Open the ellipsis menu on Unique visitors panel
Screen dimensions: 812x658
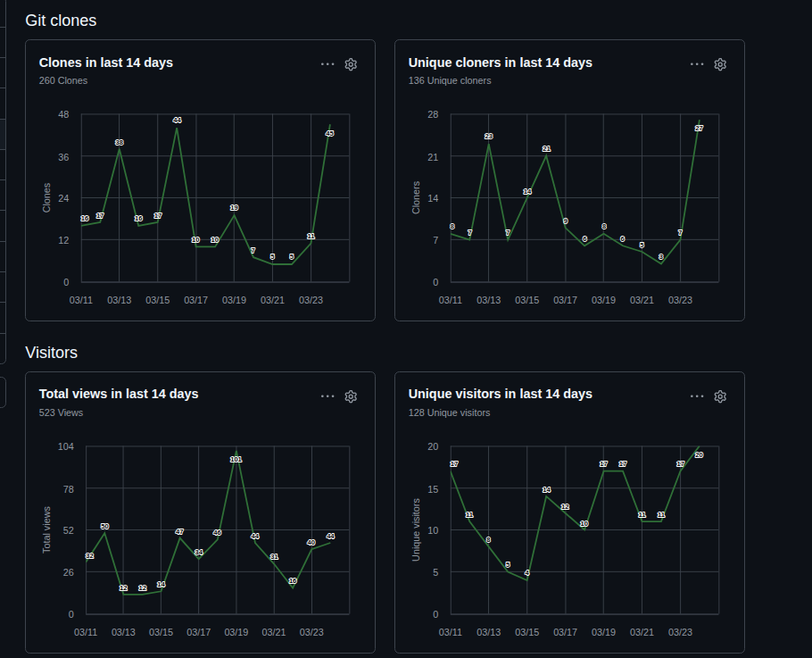coord(697,396)
